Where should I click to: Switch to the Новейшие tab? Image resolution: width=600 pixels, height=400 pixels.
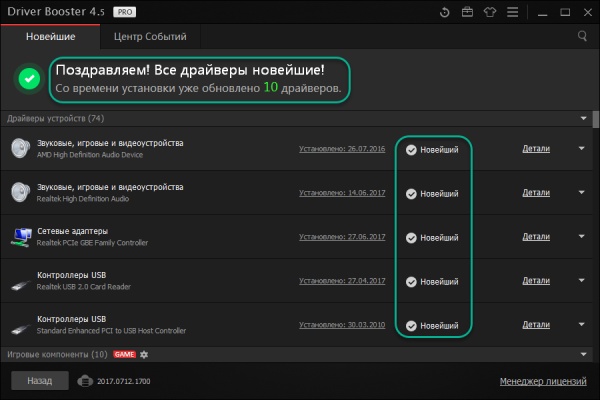point(51,37)
